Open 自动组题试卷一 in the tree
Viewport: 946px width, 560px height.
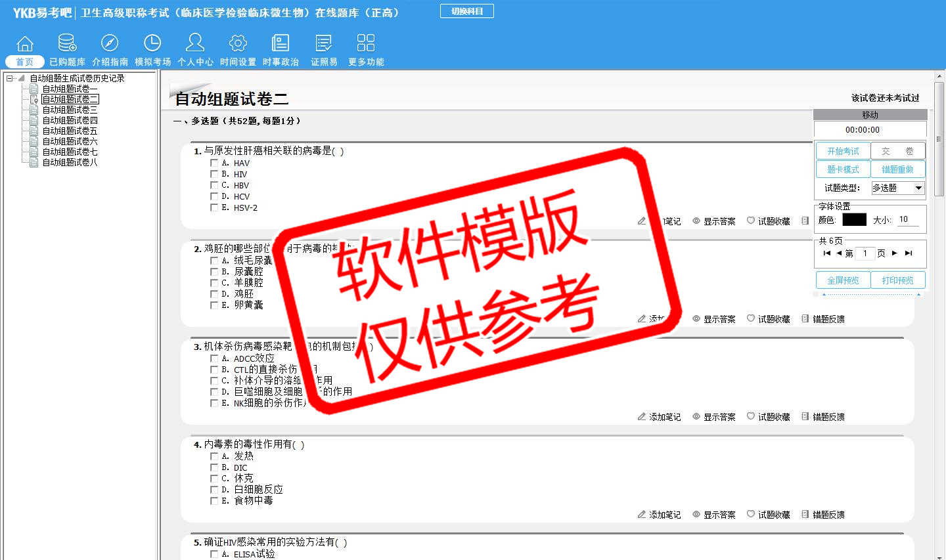click(70, 89)
